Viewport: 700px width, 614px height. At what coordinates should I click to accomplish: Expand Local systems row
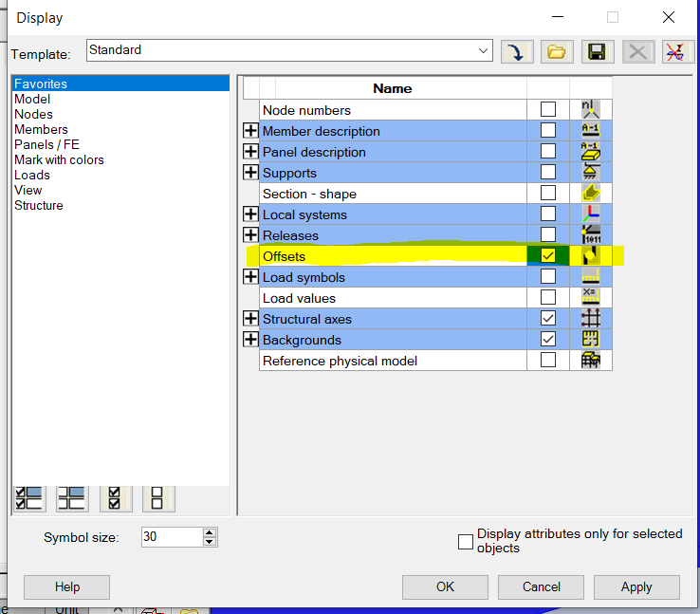pyautogui.click(x=250, y=214)
